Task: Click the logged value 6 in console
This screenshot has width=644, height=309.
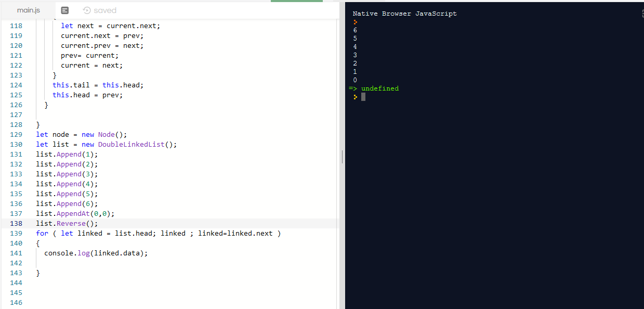Action: click(x=355, y=30)
